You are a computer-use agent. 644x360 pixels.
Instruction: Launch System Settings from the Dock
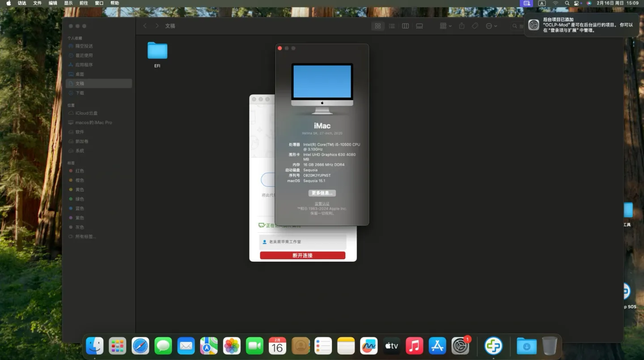click(x=460, y=346)
